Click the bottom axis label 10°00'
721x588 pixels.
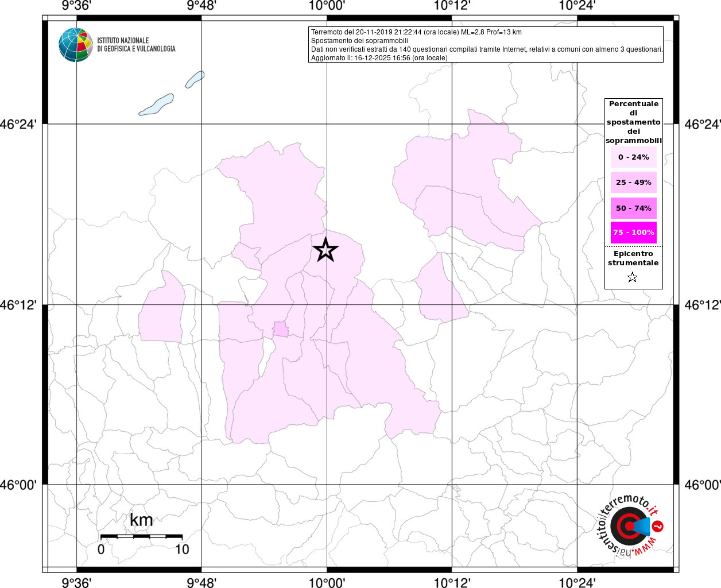[327, 583]
